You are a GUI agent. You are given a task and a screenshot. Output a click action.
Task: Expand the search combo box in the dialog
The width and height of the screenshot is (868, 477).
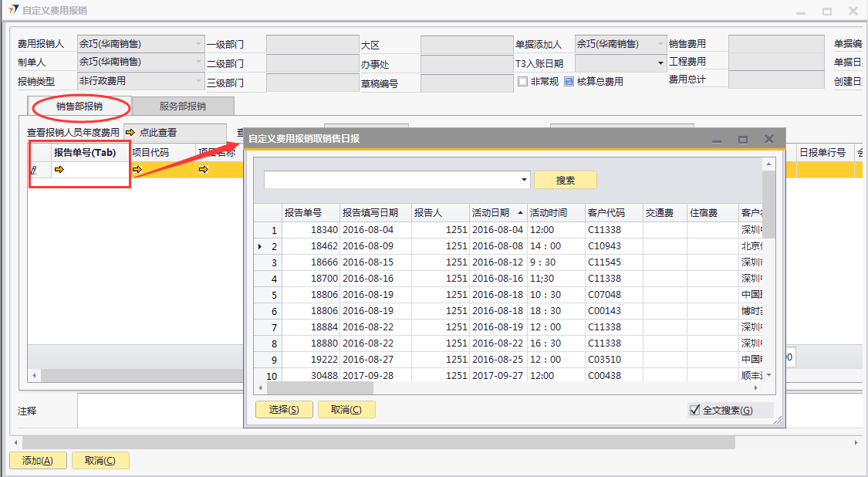pos(525,180)
